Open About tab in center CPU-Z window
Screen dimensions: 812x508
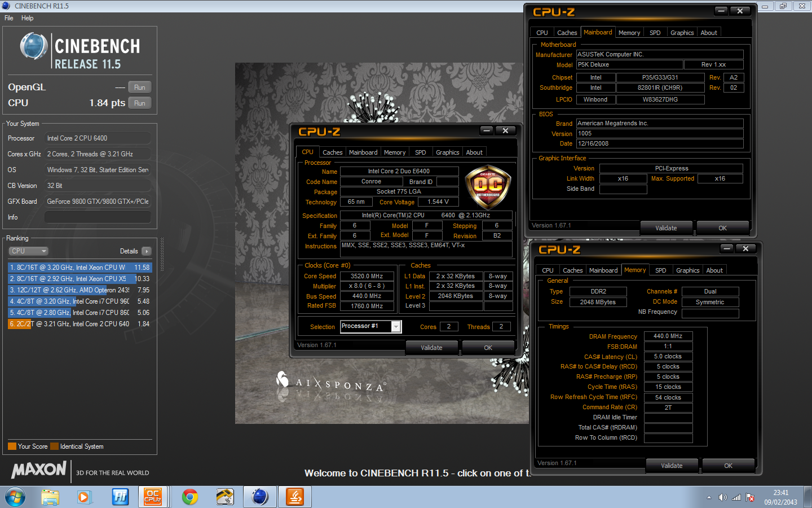click(474, 152)
